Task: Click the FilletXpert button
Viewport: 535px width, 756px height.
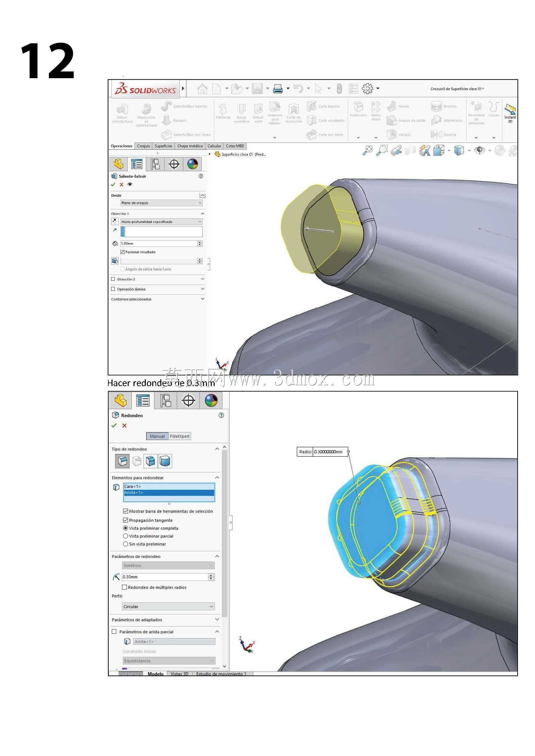Action: [179, 436]
